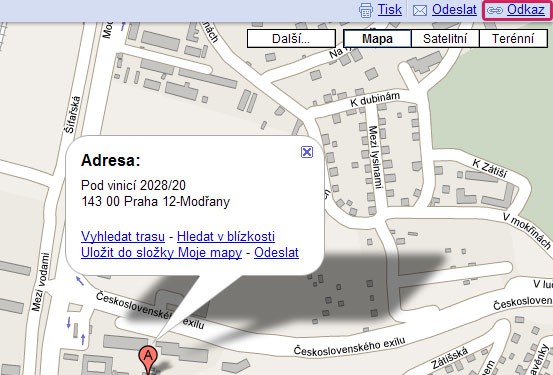Switch to Terénní view

click(x=513, y=38)
